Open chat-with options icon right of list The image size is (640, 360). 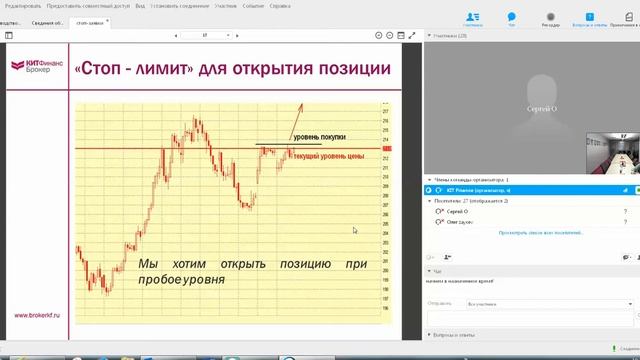pyautogui.click(x=627, y=257)
